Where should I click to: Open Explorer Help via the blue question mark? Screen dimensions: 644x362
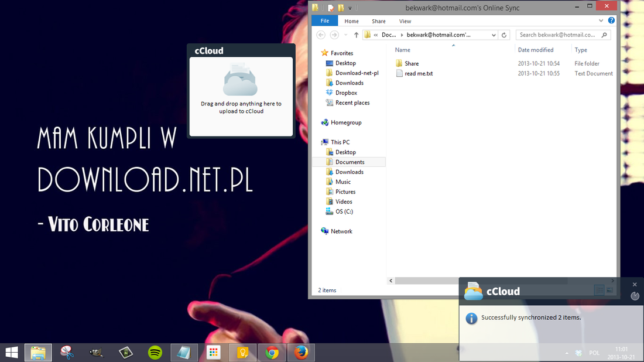click(611, 21)
